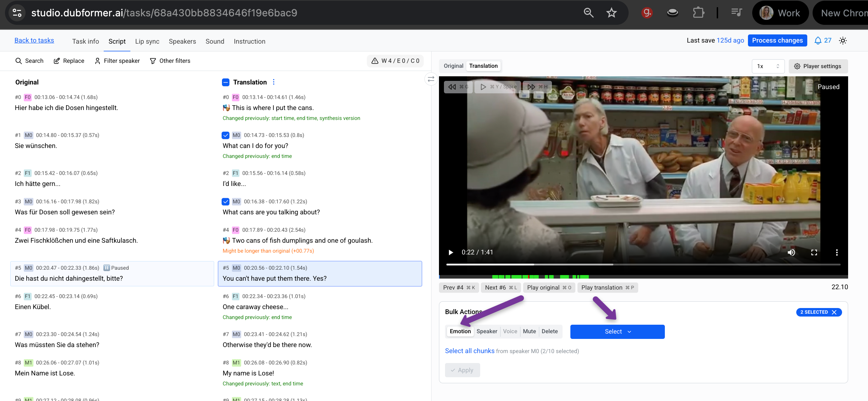
Task: Click the swap columns arrows icon
Action: [x=431, y=79]
